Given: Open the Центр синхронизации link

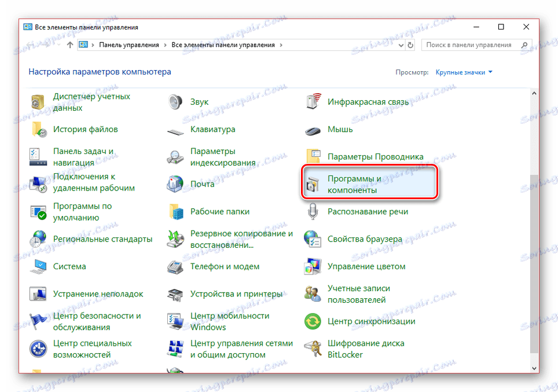Looking at the screenshot, I should coord(372,321).
